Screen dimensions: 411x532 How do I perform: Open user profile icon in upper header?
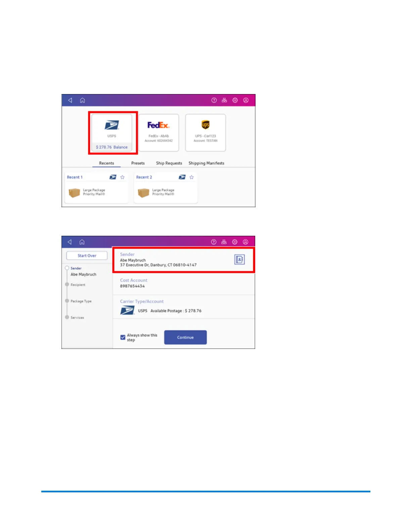pyautogui.click(x=246, y=100)
